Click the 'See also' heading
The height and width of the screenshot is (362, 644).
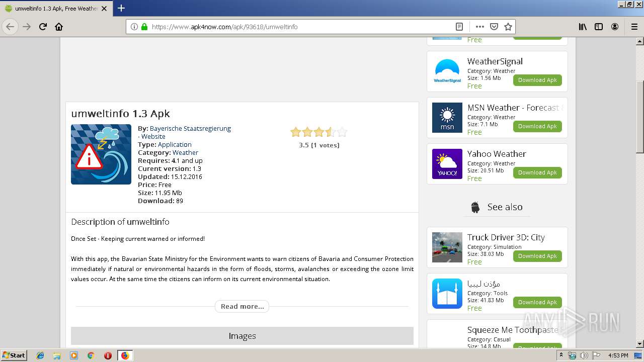(505, 207)
